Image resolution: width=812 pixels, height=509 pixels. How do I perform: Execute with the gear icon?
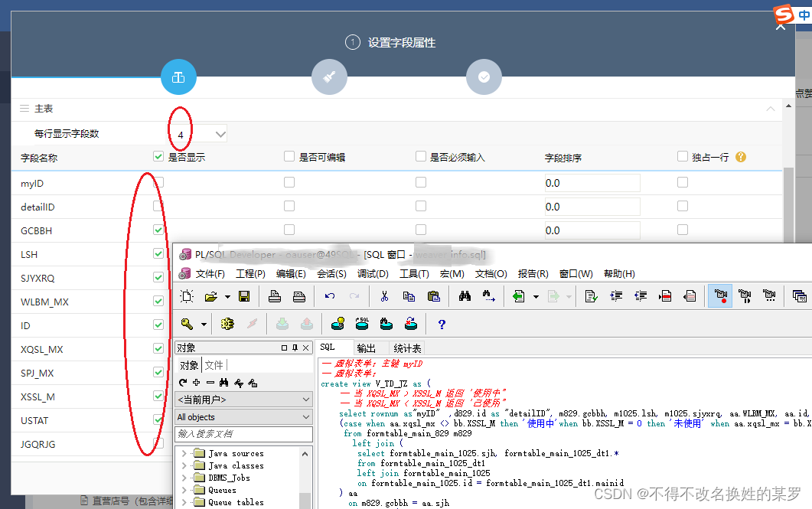click(227, 324)
